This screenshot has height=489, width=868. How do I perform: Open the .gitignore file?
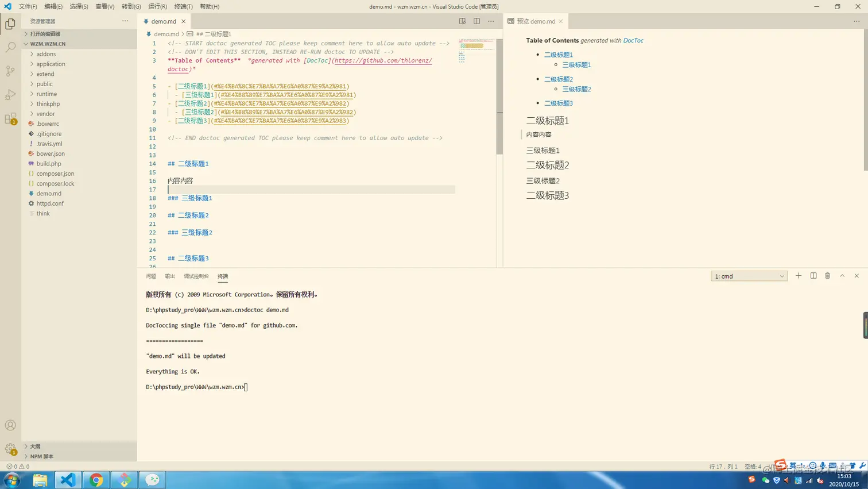click(x=79, y=134)
